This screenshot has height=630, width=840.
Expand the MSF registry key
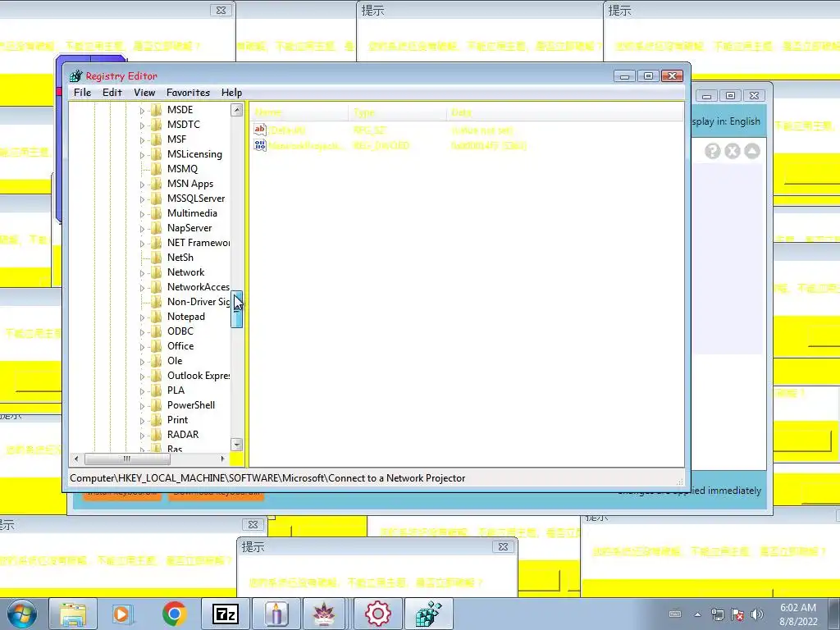142,139
